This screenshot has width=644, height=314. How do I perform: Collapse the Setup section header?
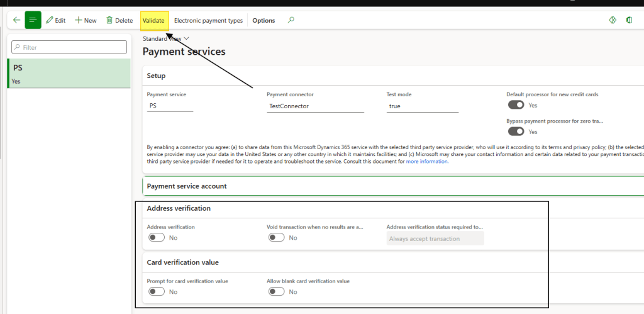tap(156, 76)
